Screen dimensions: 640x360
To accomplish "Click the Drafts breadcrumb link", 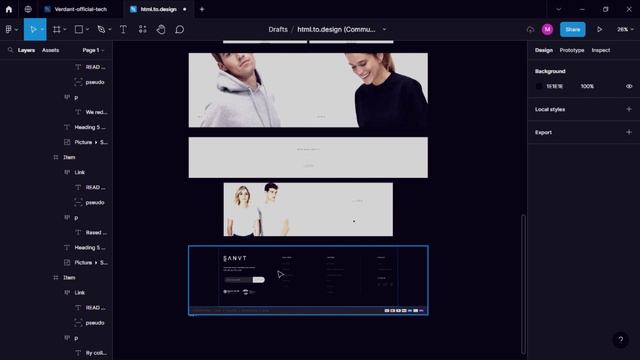I will click(x=278, y=29).
